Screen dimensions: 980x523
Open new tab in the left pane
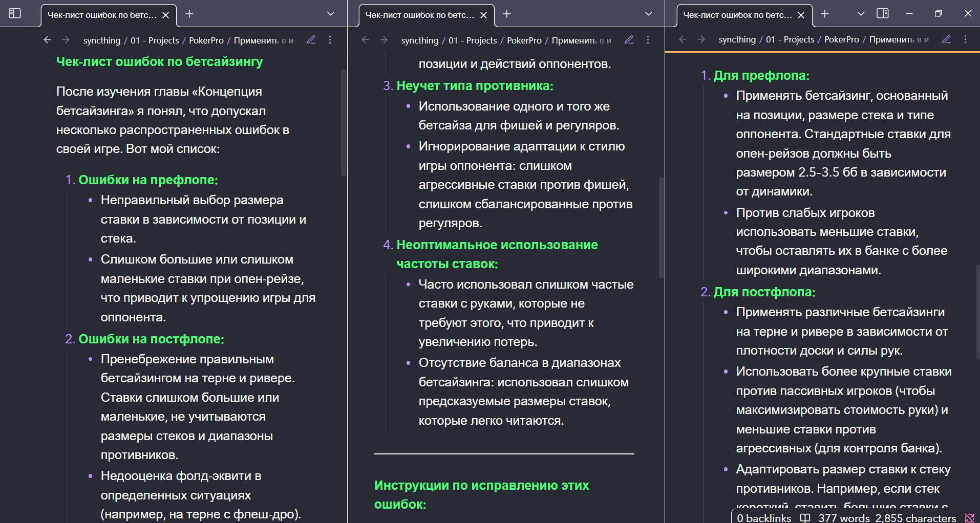point(189,14)
